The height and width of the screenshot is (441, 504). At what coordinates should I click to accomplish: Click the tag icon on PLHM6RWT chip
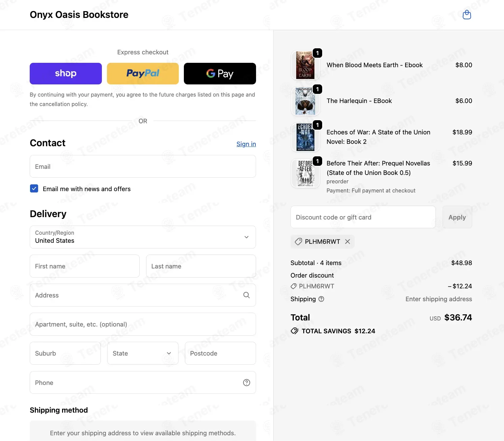point(298,241)
